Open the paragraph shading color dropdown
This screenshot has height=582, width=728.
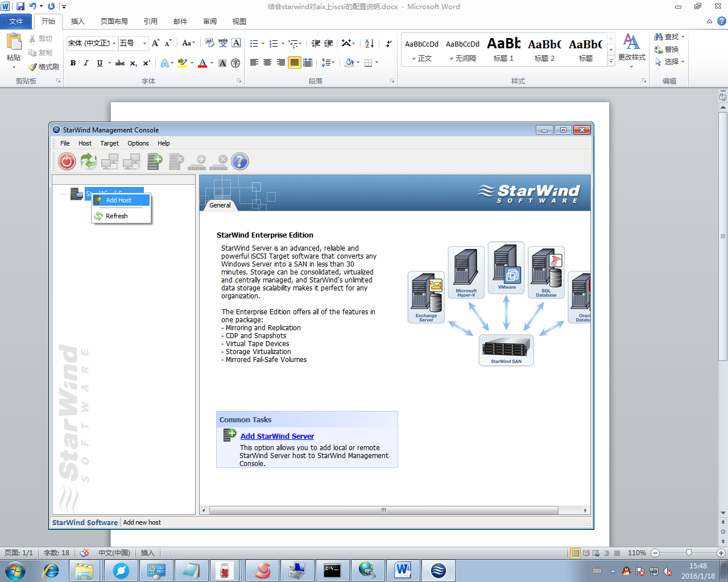click(358, 63)
